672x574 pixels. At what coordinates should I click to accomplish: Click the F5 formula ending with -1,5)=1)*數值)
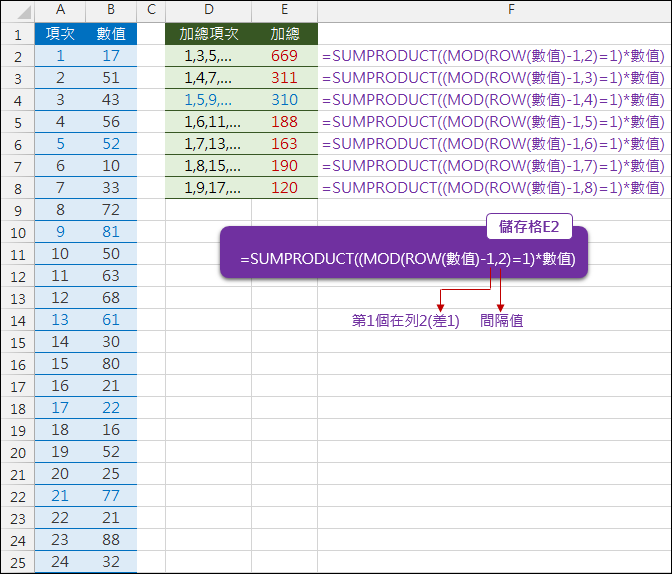coord(493,122)
